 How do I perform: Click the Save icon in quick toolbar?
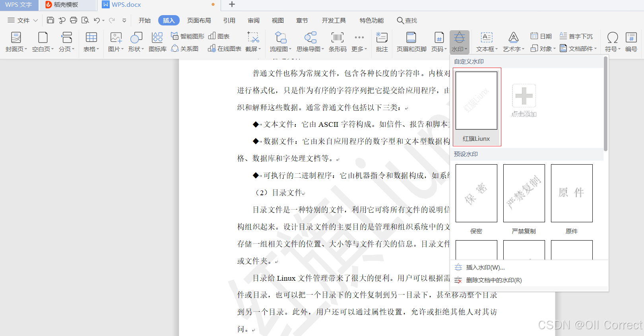(50, 20)
